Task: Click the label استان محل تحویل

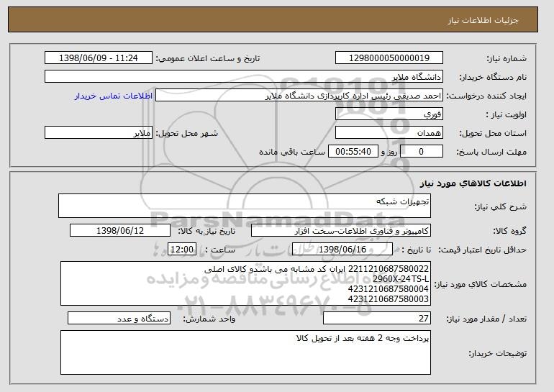Action: point(493,133)
